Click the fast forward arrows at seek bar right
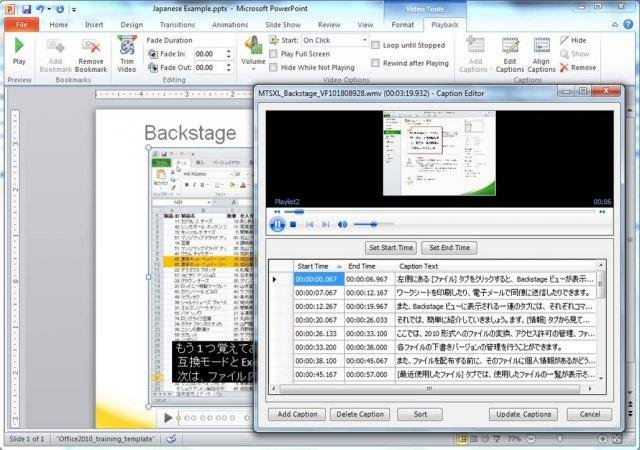The image size is (640, 450). (x=602, y=212)
